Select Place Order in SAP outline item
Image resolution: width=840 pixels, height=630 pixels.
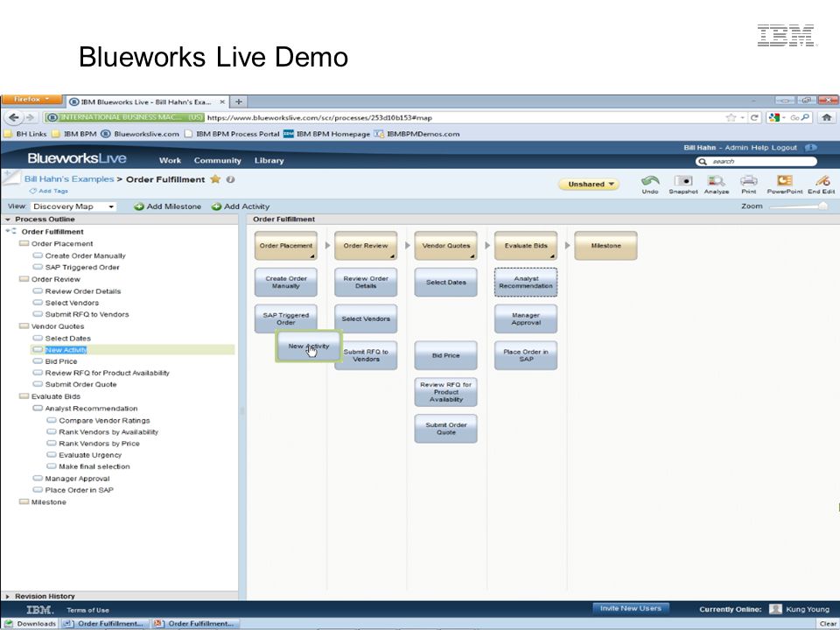[x=80, y=490]
